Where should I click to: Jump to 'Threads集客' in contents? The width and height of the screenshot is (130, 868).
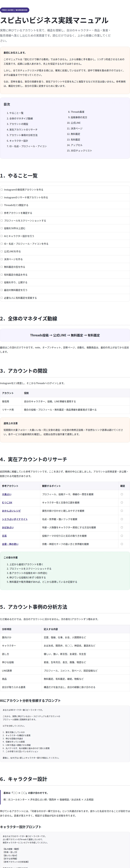pyautogui.click(x=77, y=112)
